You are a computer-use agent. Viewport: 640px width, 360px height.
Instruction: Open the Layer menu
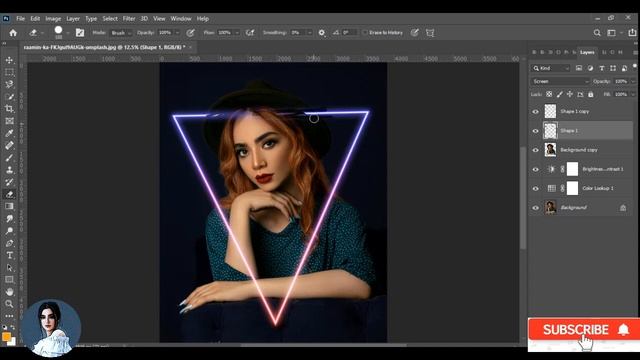coord(73,19)
